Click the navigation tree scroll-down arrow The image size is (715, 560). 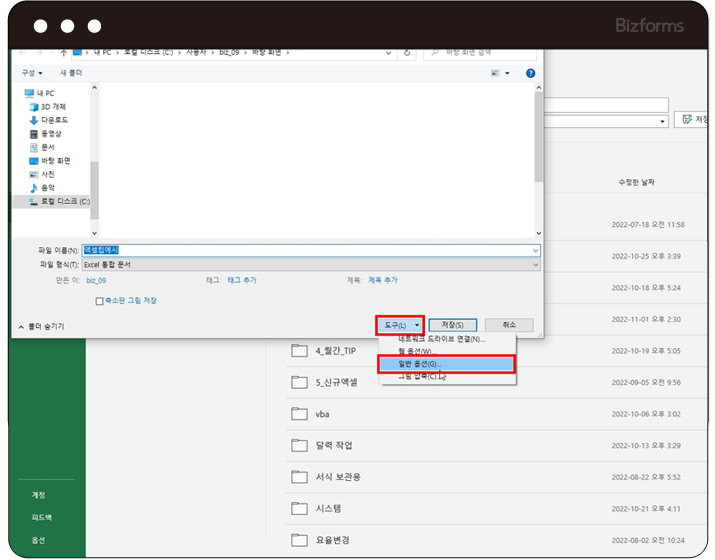pyautogui.click(x=94, y=233)
